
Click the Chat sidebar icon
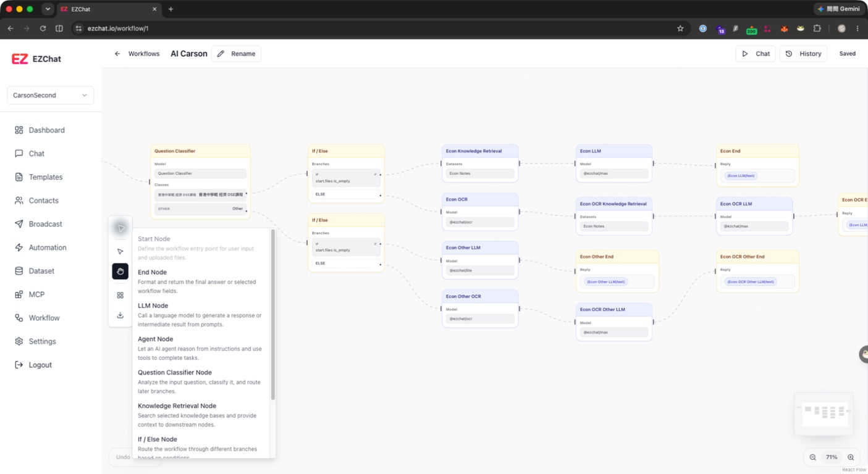click(x=19, y=154)
